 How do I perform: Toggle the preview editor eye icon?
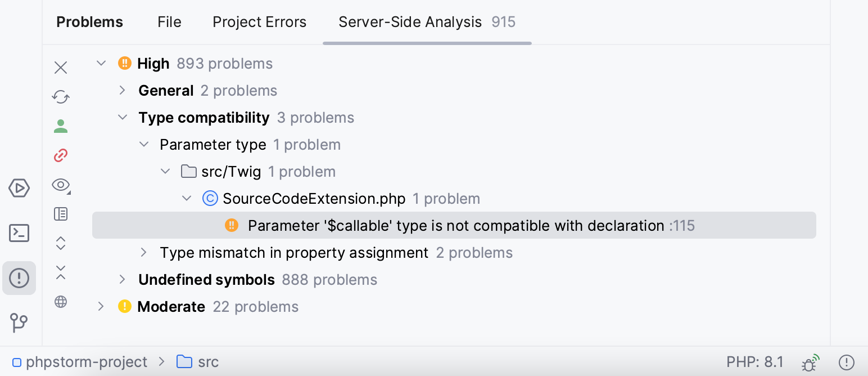click(x=61, y=185)
